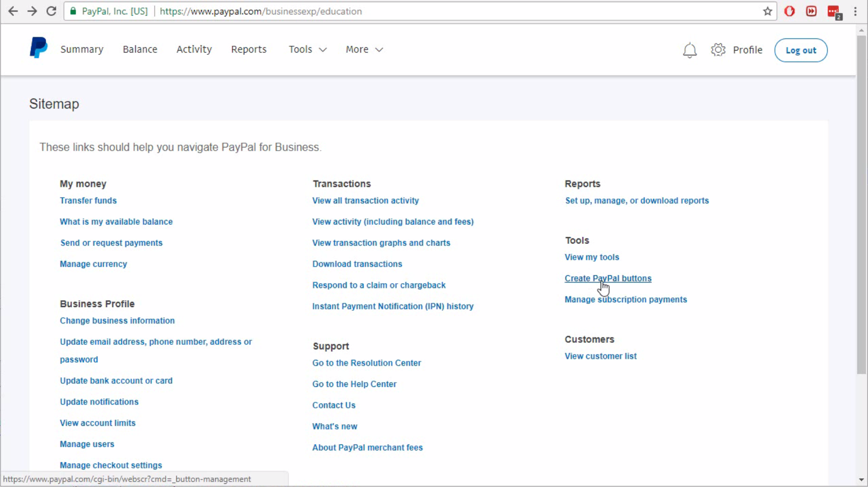Open the Activity nav item

[x=194, y=49]
